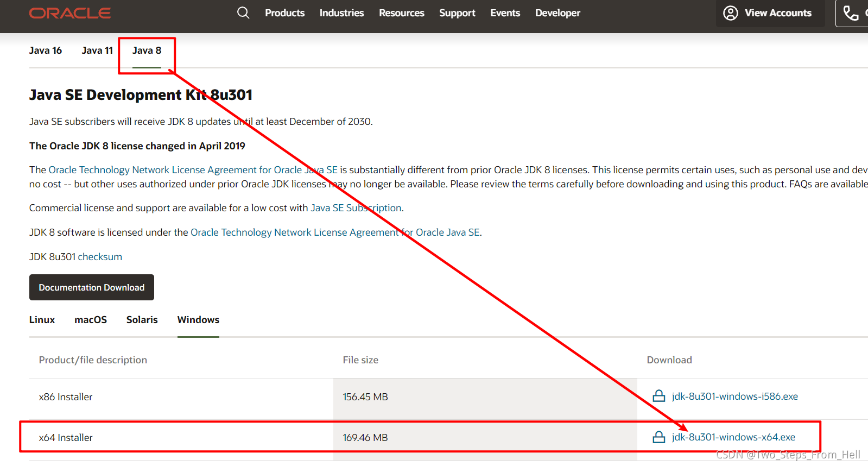
Task: Open the Resources menu
Action: (x=402, y=13)
